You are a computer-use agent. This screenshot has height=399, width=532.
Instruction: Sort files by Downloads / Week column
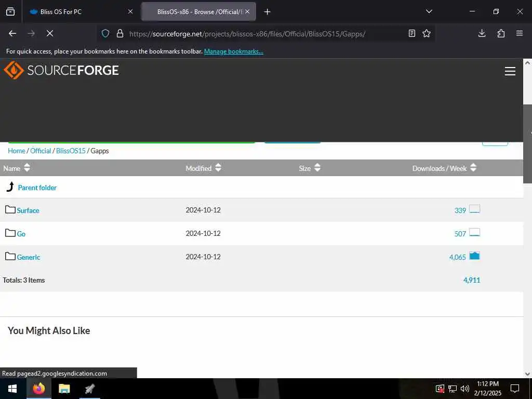(x=445, y=168)
